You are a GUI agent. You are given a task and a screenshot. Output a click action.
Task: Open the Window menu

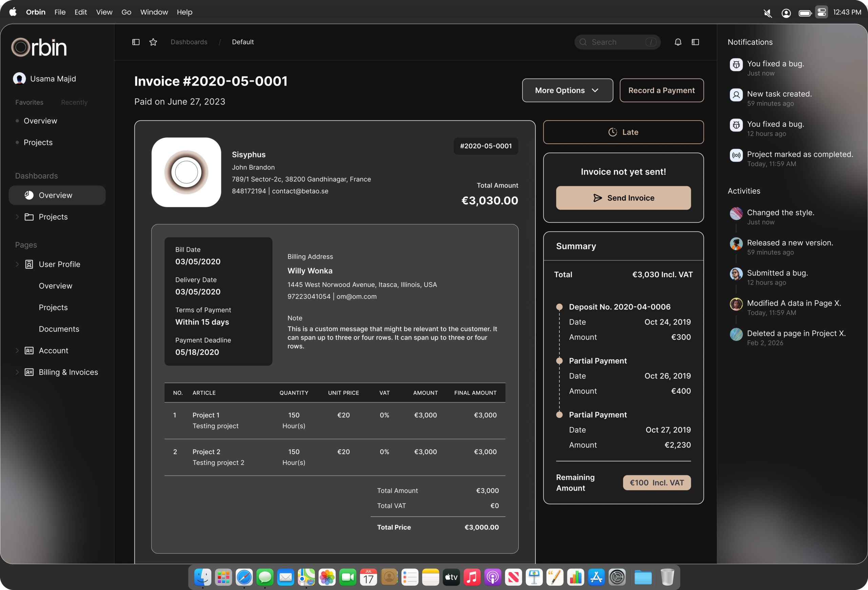point(154,12)
